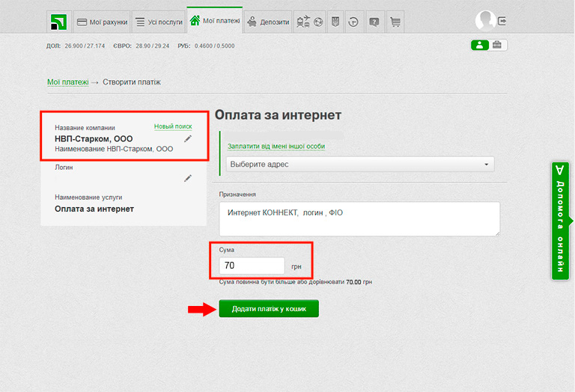This screenshot has width=575, height=392.
Task: Click the Новый поиск link
Action: (x=173, y=126)
